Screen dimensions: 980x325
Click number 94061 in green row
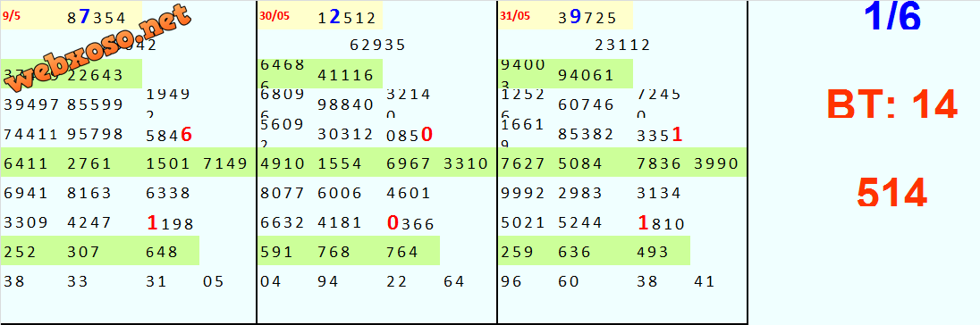pyautogui.click(x=587, y=76)
